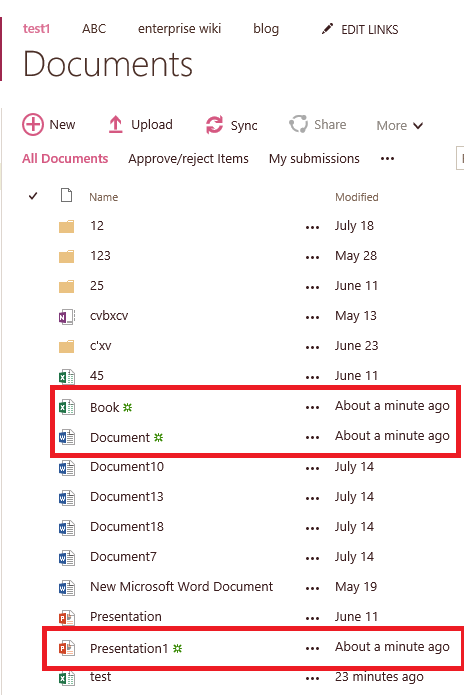This screenshot has height=695, width=464.
Task: Click the Word icon for Document
Action: tap(67, 437)
